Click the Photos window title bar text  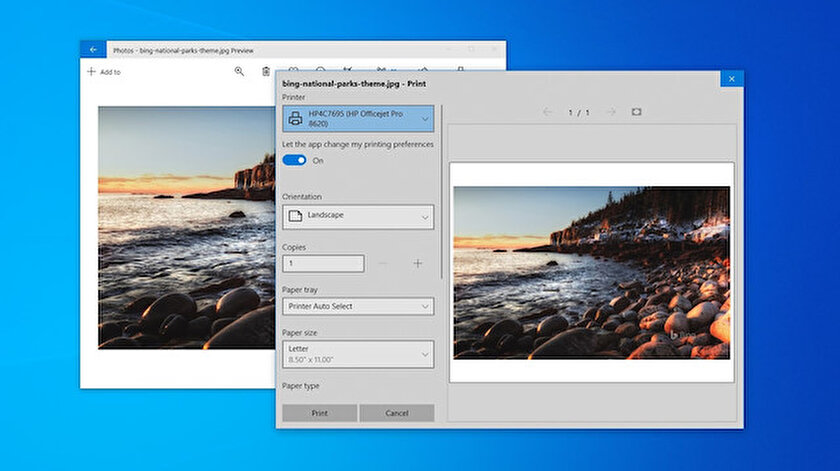(x=183, y=50)
